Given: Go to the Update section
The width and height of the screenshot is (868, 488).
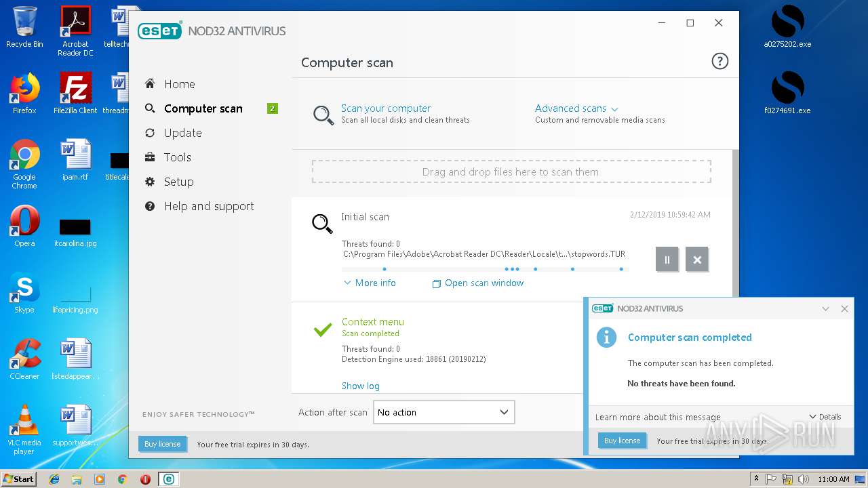Looking at the screenshot, I should coord(182,133).
